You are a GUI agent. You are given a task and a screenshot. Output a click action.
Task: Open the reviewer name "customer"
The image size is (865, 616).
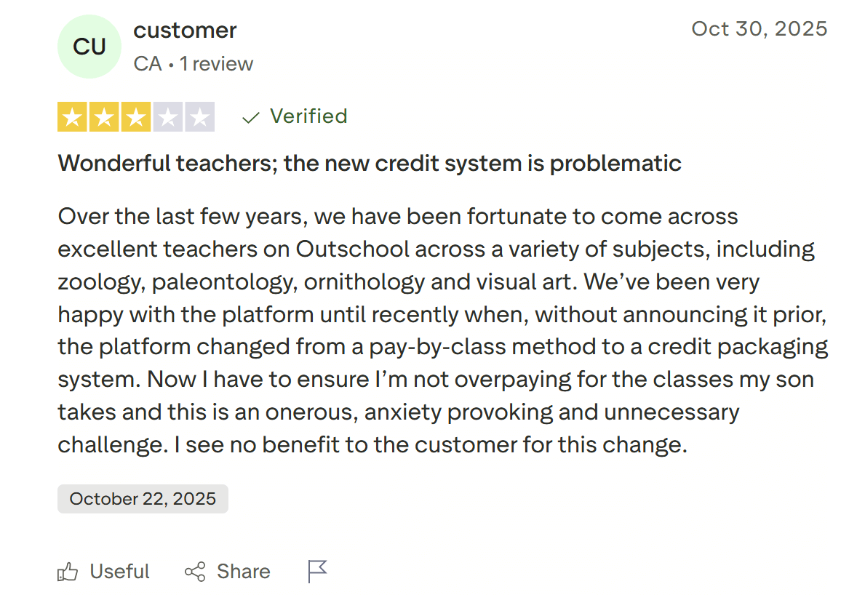coord(185,31)
